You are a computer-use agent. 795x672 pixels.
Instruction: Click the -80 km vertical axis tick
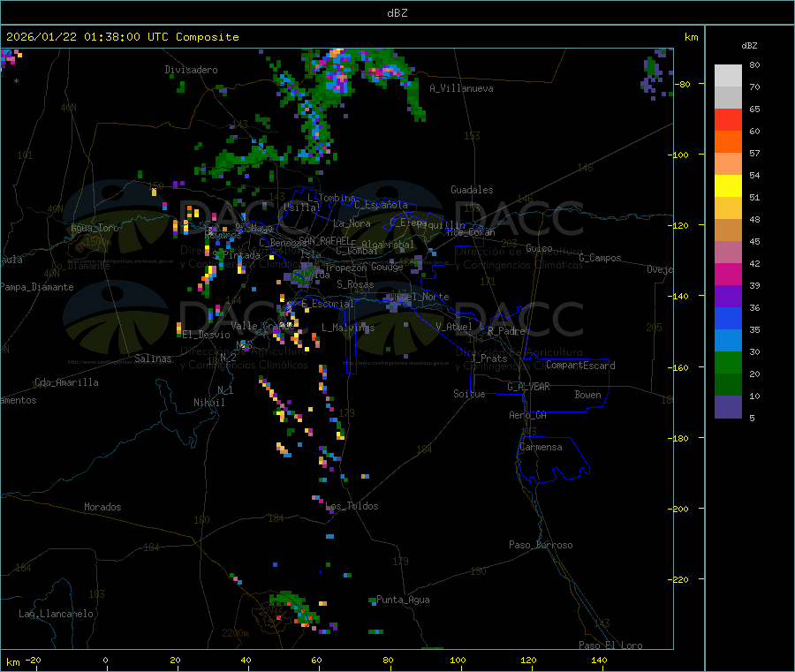click(685, 84)
